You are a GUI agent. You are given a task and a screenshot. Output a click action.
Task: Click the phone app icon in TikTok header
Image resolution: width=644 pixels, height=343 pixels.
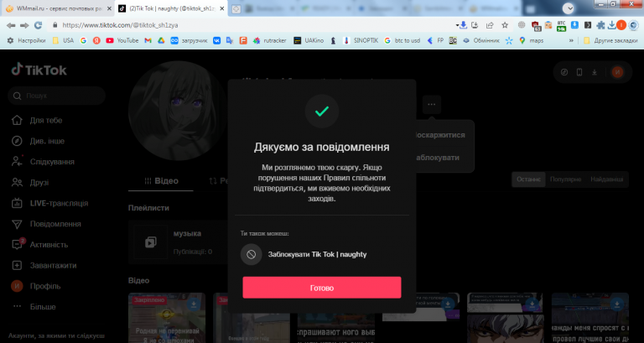[579, 72]
